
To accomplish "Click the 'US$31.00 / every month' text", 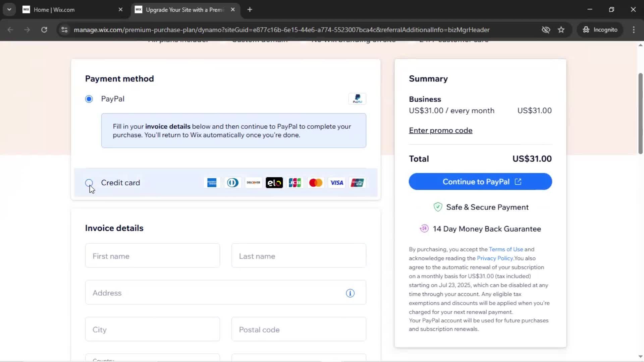I will click(451, 111).
